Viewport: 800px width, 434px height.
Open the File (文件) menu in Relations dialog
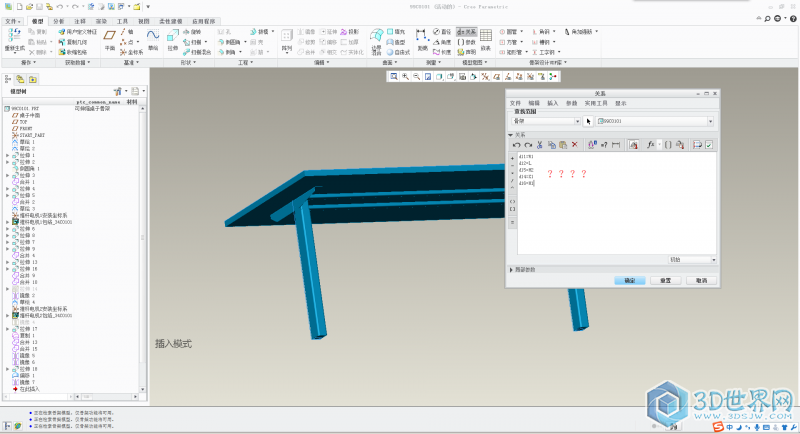[x=515, y=103]
